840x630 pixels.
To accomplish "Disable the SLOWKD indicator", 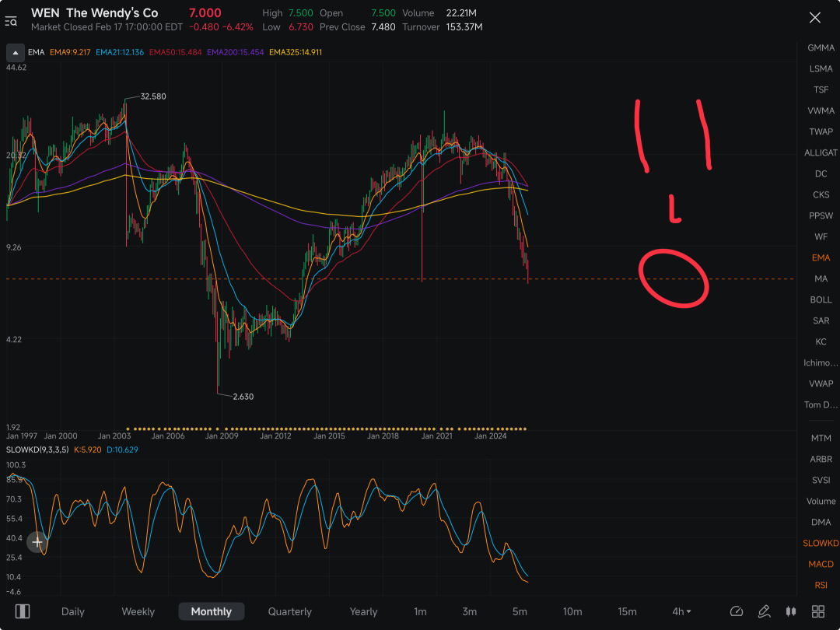I will [x=821, y=543].
